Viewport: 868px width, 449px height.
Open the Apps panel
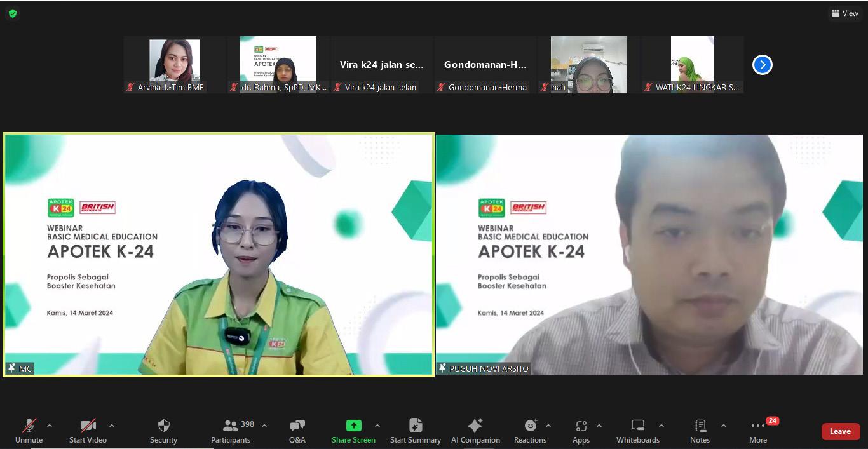(x=581, y=431)
